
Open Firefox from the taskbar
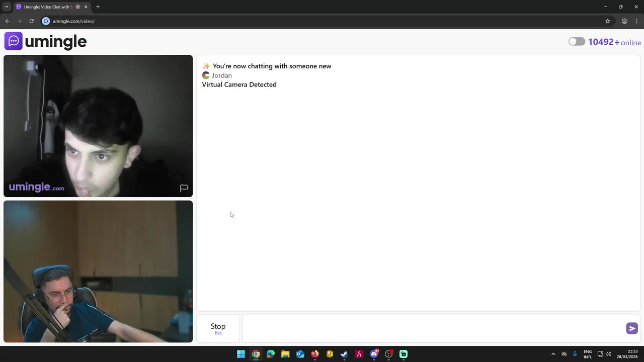tap(315, 354)
